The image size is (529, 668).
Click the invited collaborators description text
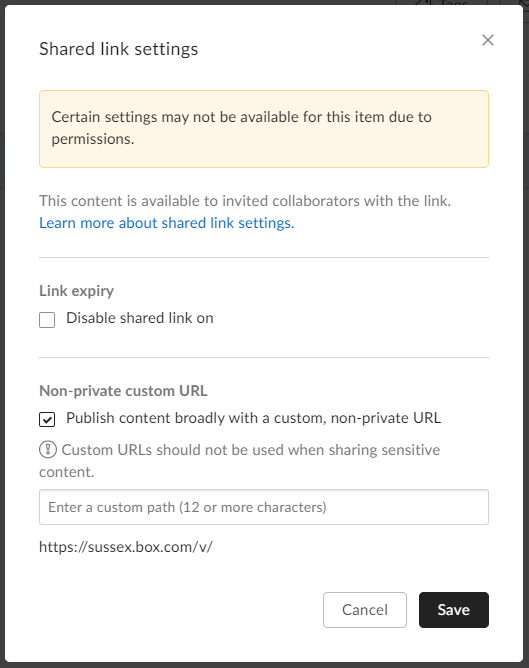click(245, 201)
